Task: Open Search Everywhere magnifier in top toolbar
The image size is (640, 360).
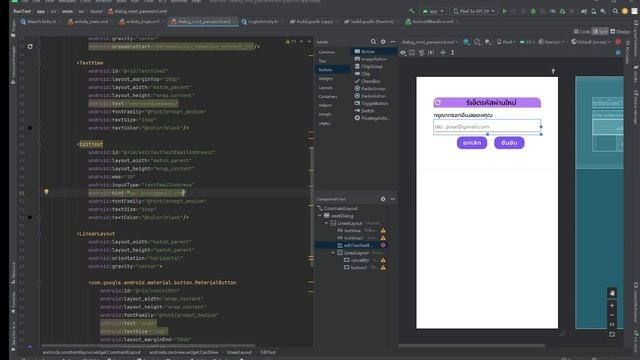Action: 615,11
